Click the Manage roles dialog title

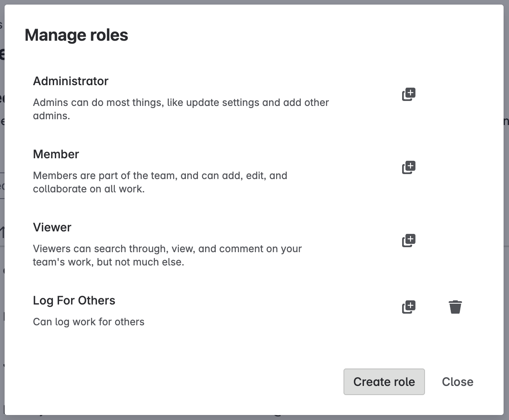(x=77, y=35)
